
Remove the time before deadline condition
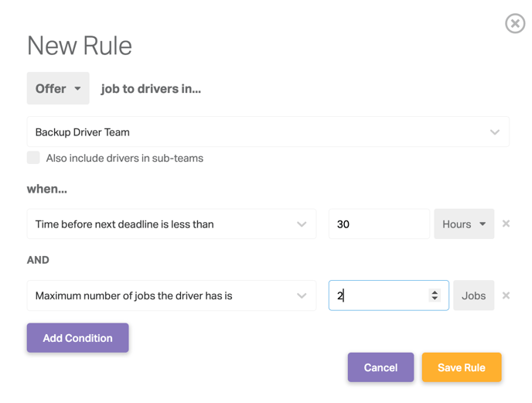506,224
